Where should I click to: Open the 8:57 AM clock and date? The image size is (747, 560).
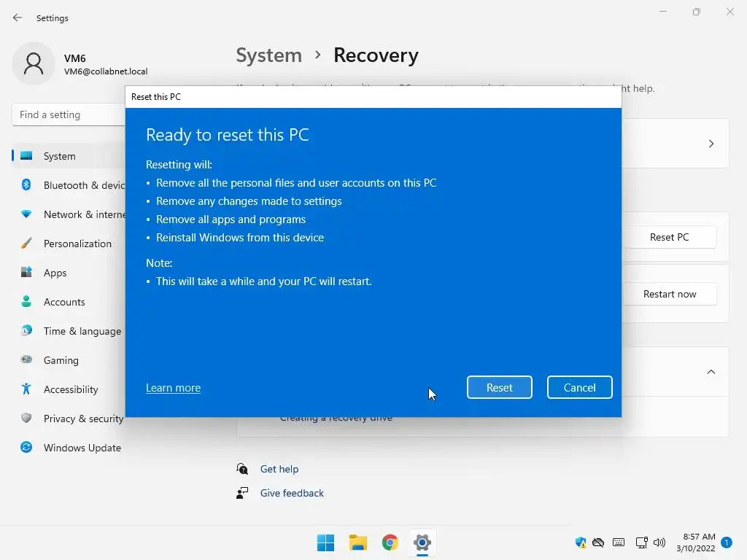pos(696,542)
